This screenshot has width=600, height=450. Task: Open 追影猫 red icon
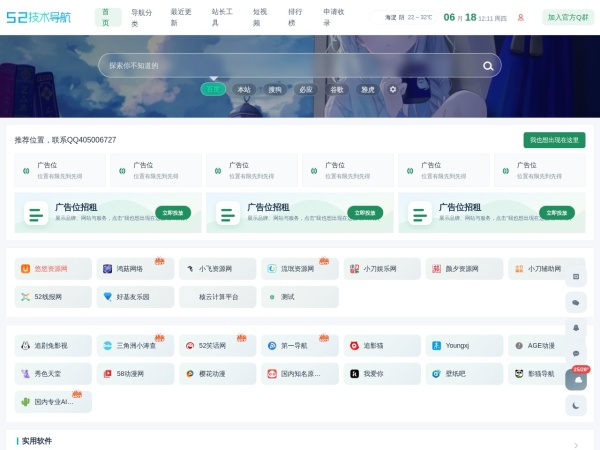[x=354, y=346]
